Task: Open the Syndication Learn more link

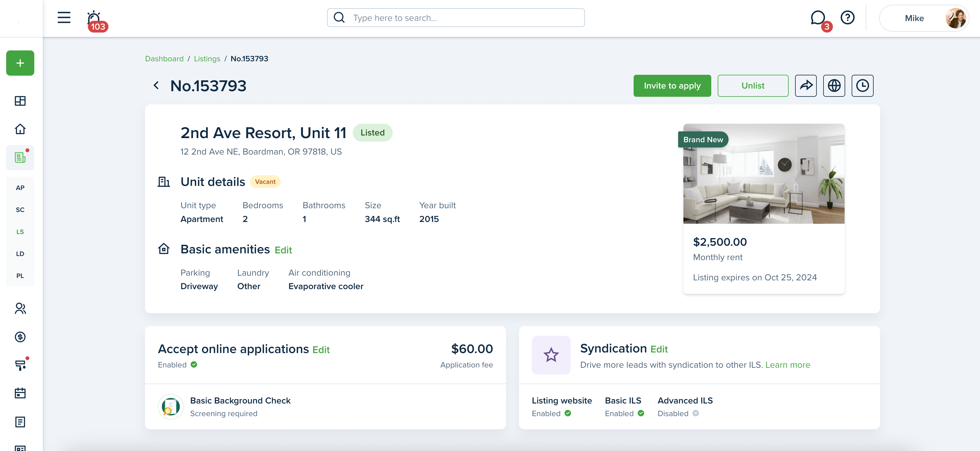Action: click(787, 364)
